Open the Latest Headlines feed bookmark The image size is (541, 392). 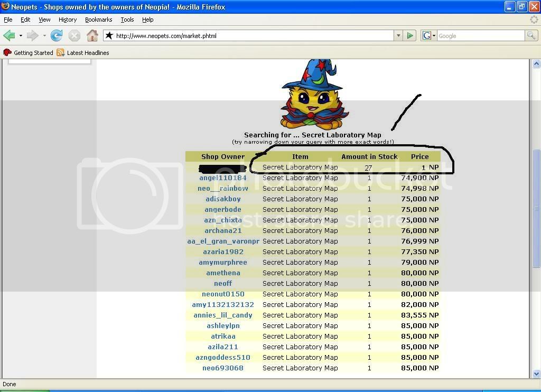click(x=83, y=53)
